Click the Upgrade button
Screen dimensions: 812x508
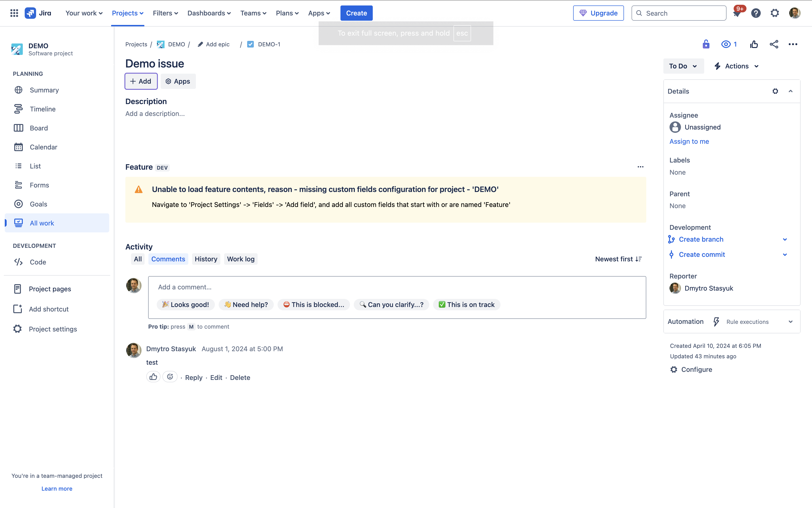(x=598, y=13)
